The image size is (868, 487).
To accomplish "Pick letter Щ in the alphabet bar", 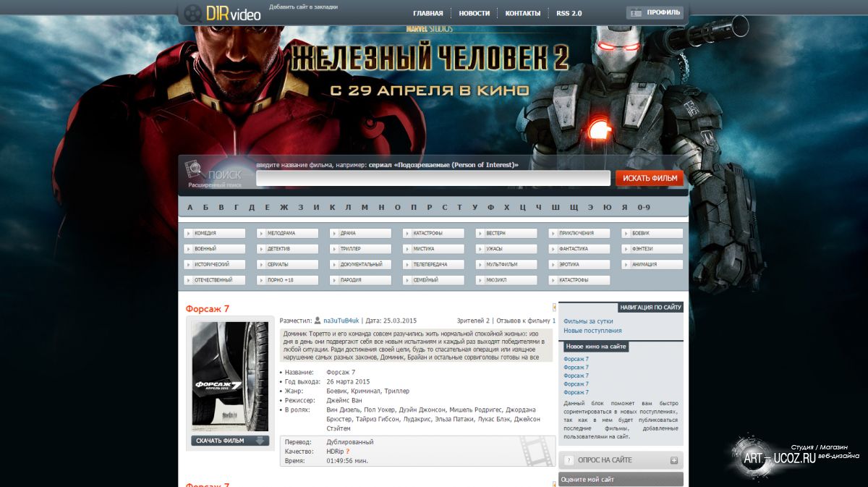I will [x=574, y=208].
